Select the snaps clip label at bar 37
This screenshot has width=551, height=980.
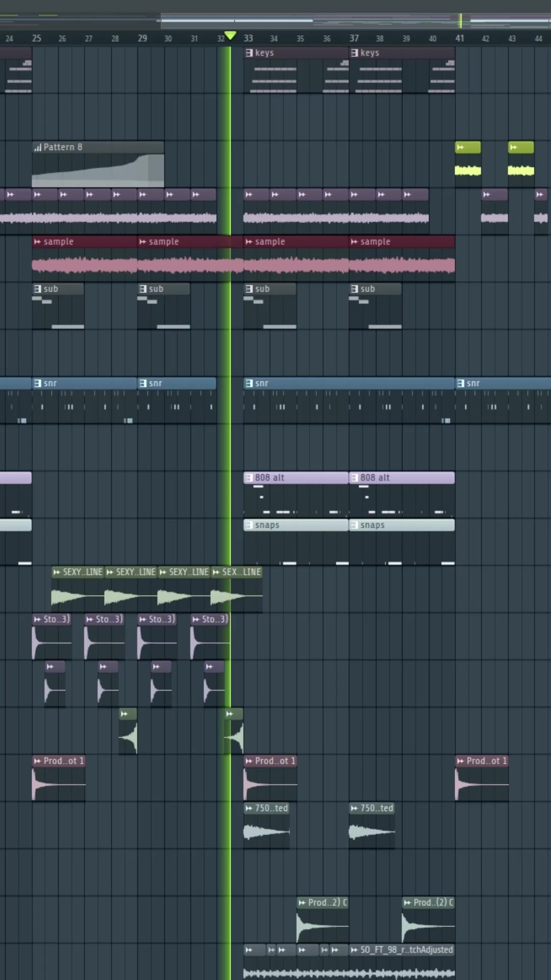[x=373, y=525]
